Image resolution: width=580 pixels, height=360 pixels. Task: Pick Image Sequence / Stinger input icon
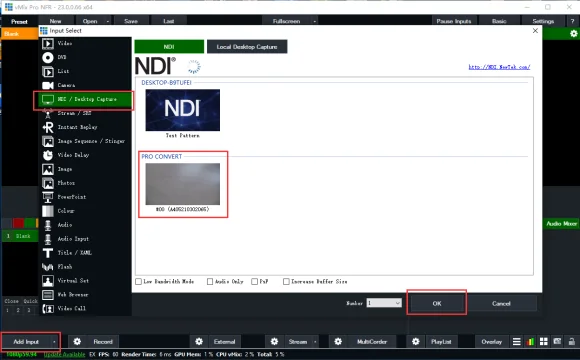[x=48, y=142]
